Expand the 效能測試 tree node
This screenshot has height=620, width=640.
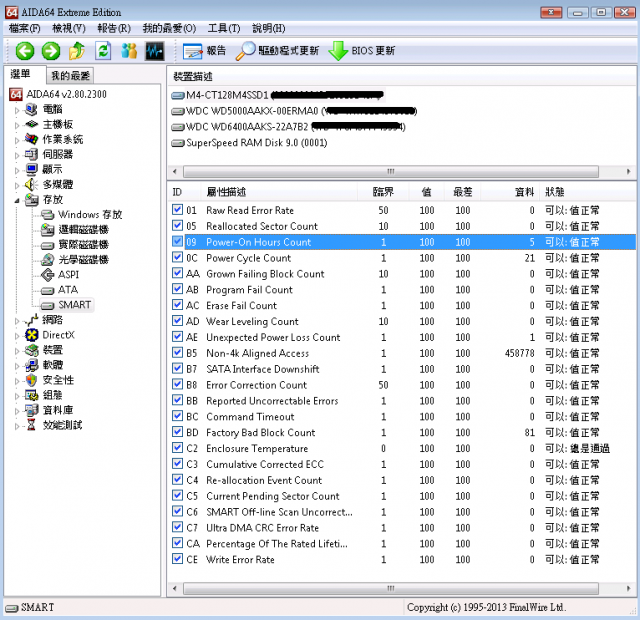click(17, 426)
